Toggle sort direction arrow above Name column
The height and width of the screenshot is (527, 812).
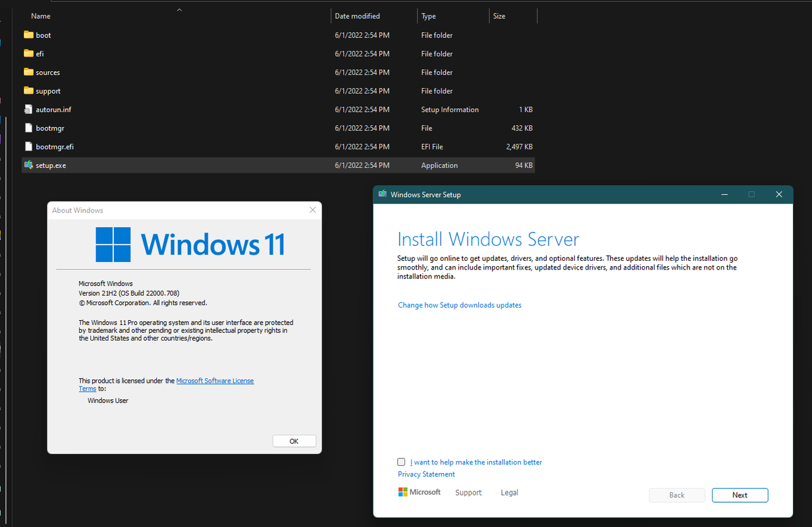179,10
